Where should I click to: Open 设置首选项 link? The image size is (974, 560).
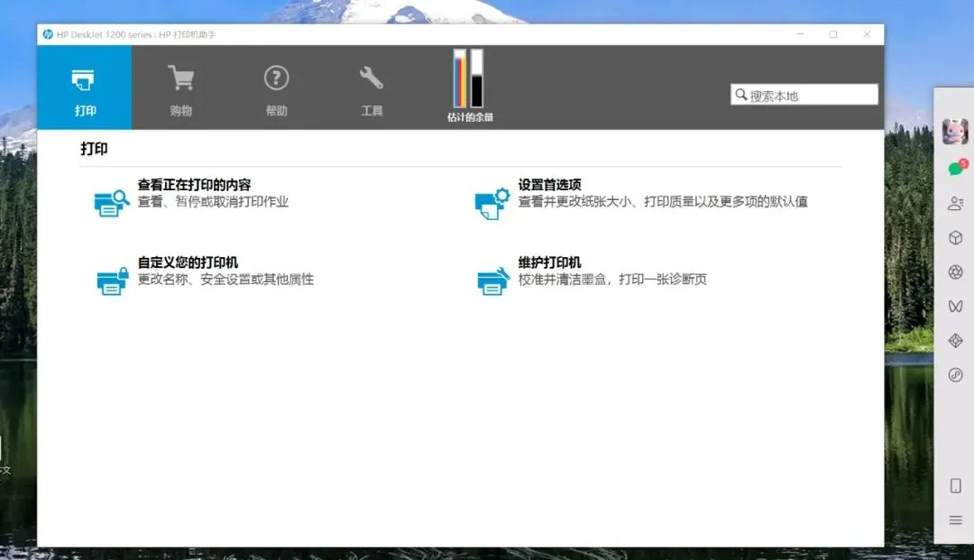click(550, 184)
